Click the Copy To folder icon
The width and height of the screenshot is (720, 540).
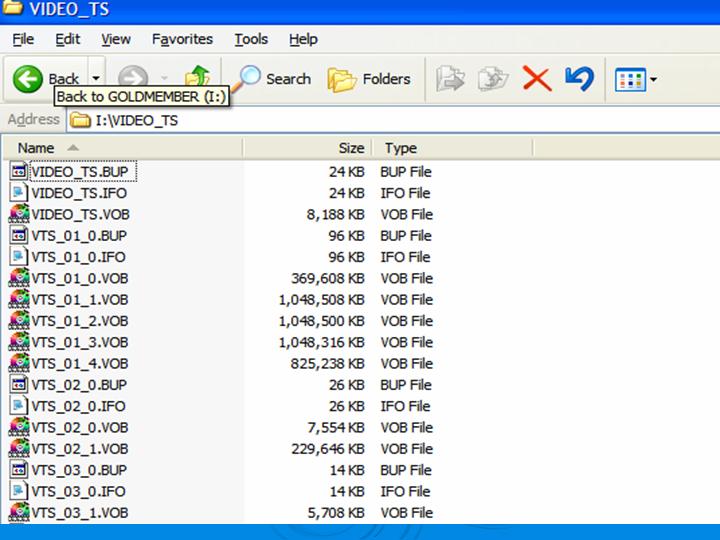click(493, 79)
